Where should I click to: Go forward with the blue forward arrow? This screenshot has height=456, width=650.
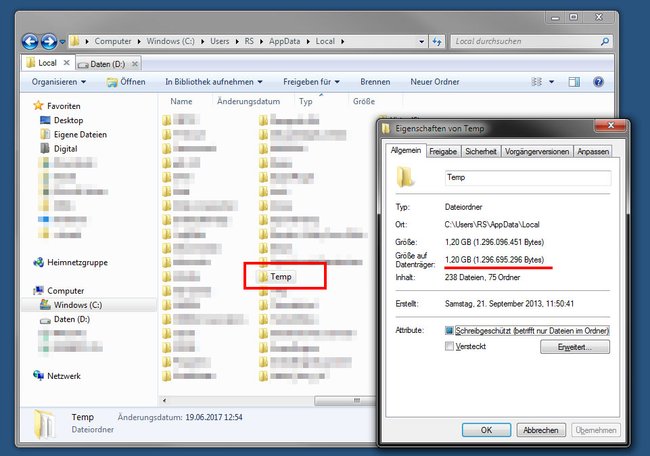(x=49, y=41)
